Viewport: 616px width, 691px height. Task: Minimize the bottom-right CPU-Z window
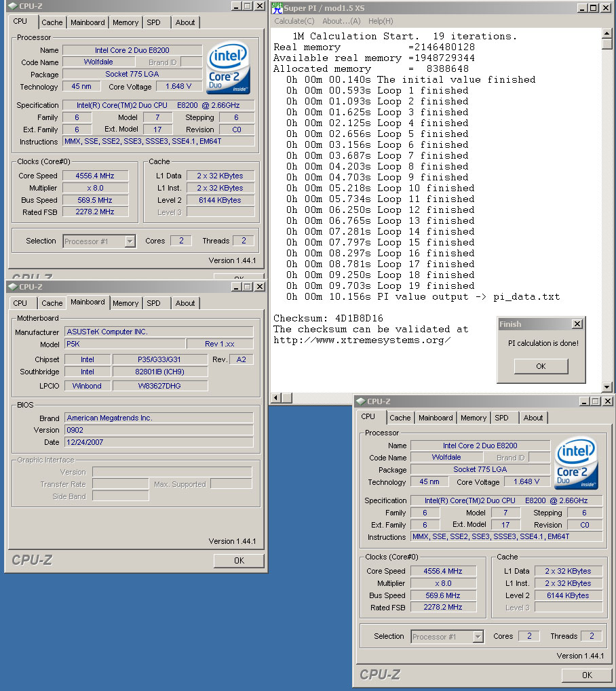tap(584, 401)
